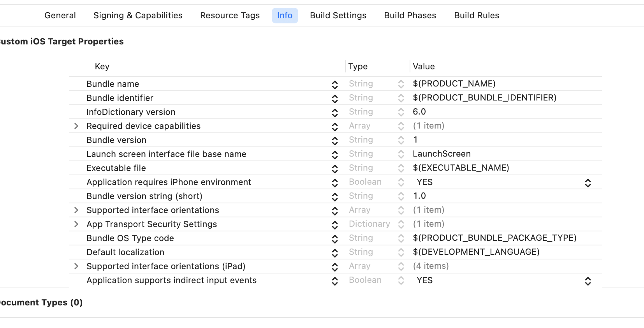Change type of Required device capabilities row
The width and height of the screenshot is (644, 328).
point(401,126)
